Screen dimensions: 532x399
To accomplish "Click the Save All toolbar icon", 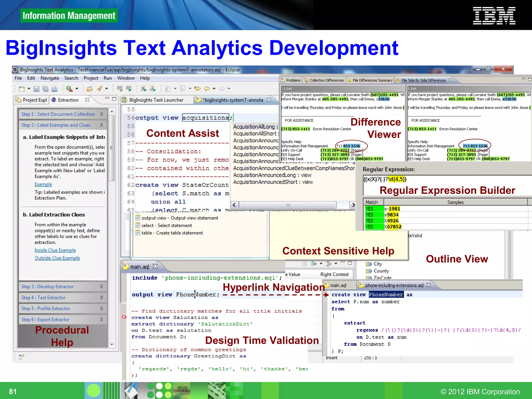I will (x=45, y=89).
